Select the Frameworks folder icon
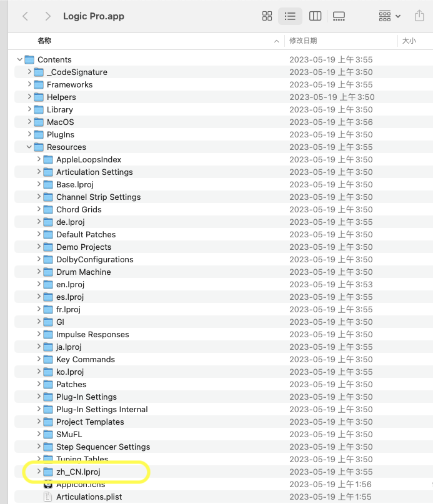The width and height of the screenshot is (433, 504). tap(39, 84)
